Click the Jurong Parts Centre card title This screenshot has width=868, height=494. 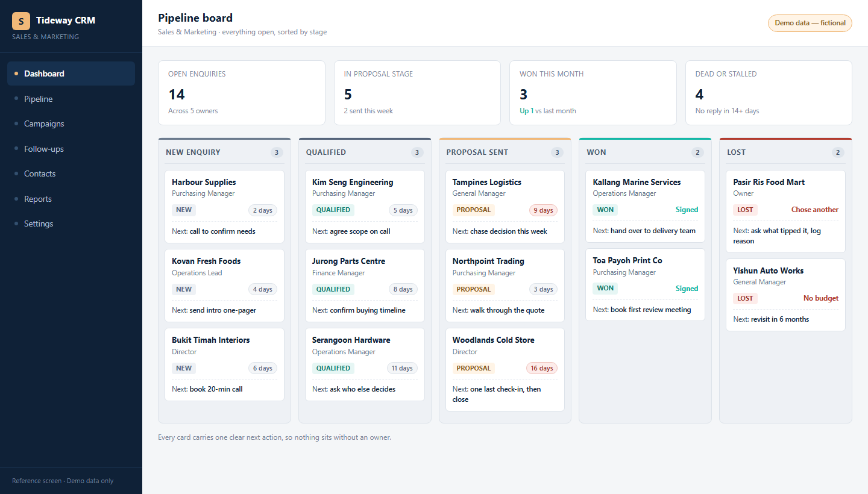[348, 261]
